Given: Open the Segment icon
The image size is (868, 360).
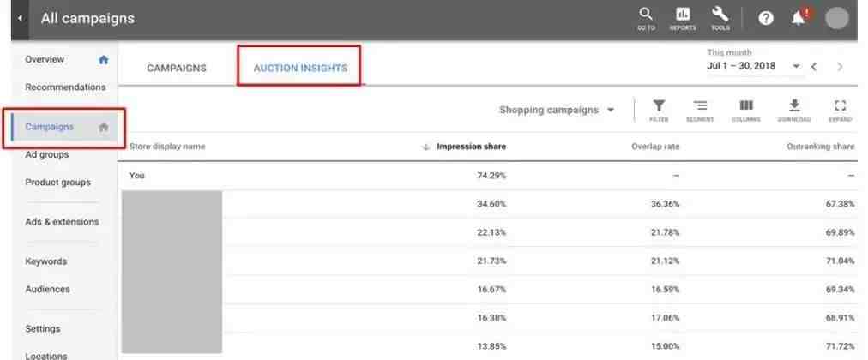Looking at the screenshot, I should [x=700, y=111].
